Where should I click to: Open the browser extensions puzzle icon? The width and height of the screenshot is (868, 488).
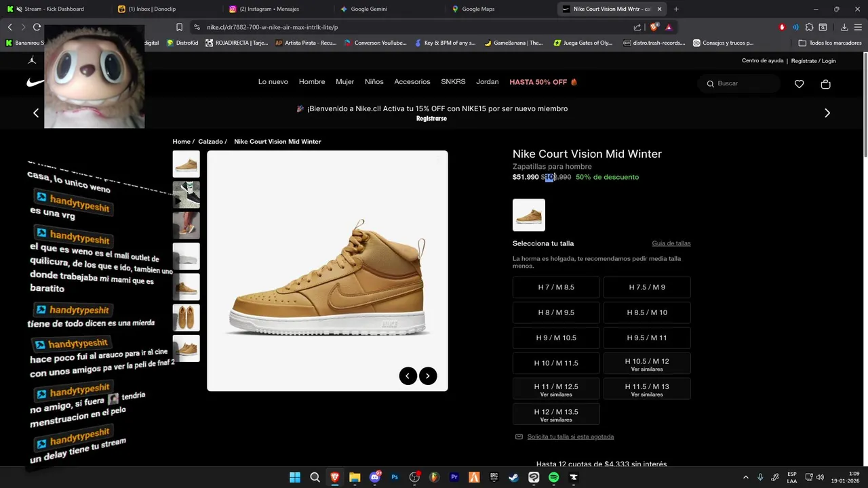click(x=809, y=27)
